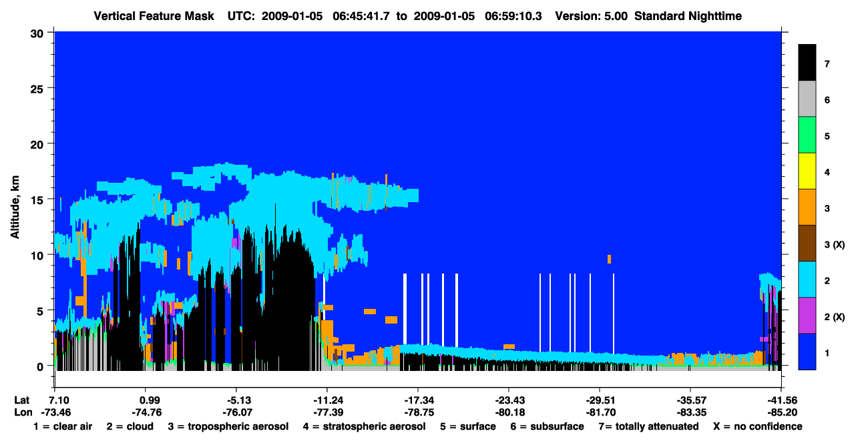
Task: Click the 'Vertical Feature Mask' title text
Action: pos(154,15)
